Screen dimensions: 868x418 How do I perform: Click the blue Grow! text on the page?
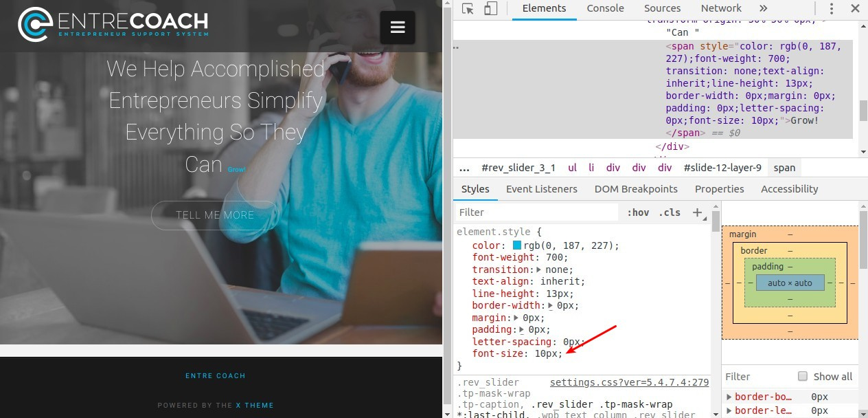point(236,169)
